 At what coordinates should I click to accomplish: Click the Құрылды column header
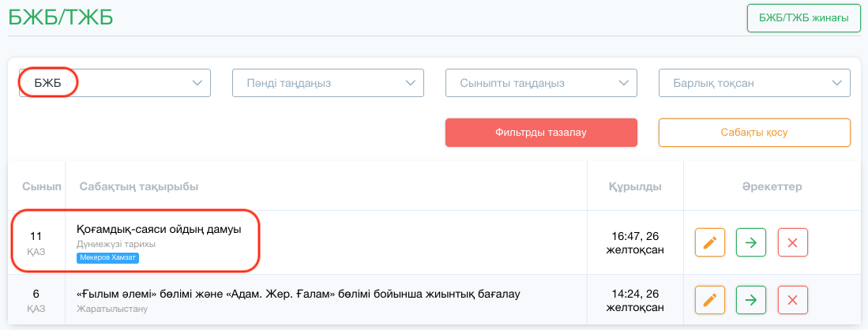pyautogui.click(x=635, y=186)
